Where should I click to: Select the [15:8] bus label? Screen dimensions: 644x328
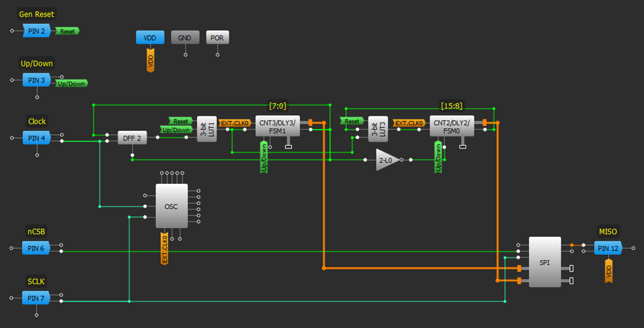pos(451,105)
